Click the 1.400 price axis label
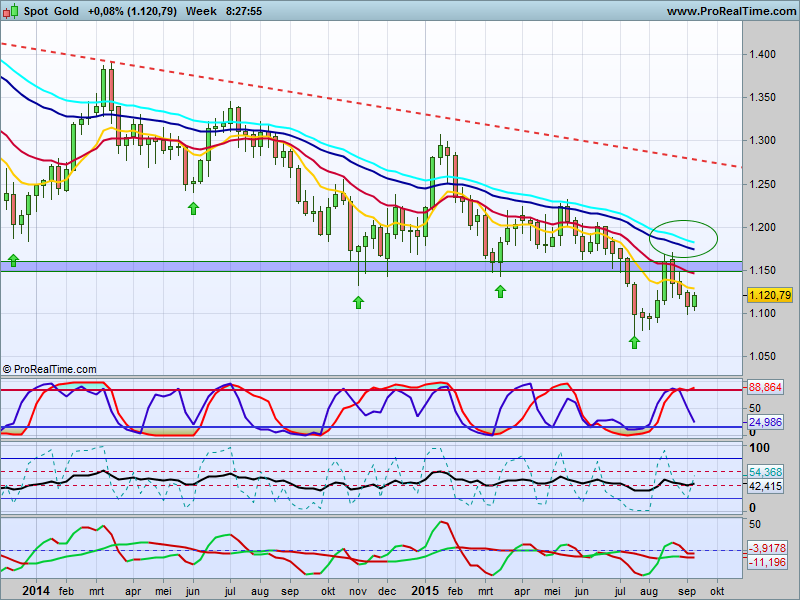The width and height of the screenshot is (800, 600). (762, 54)
